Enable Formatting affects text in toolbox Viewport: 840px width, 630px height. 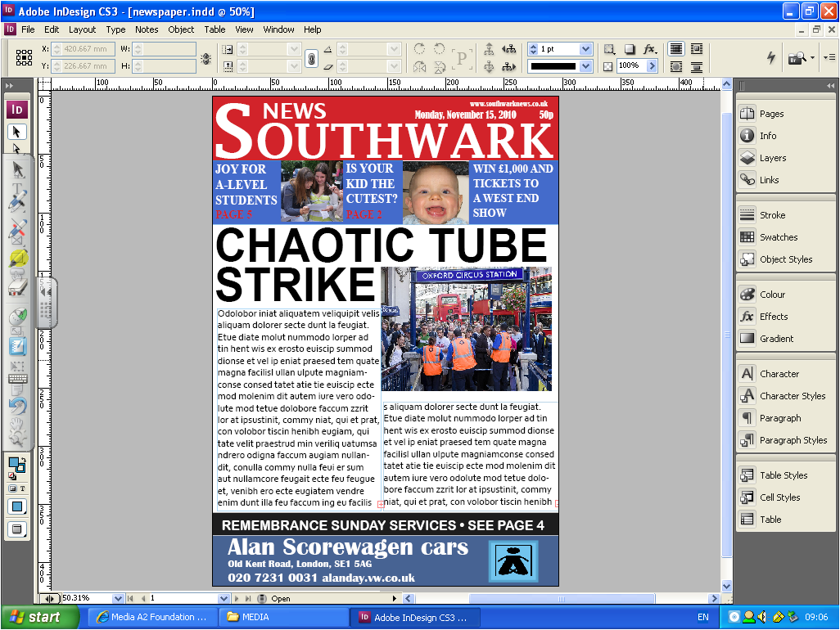point(23,488)
